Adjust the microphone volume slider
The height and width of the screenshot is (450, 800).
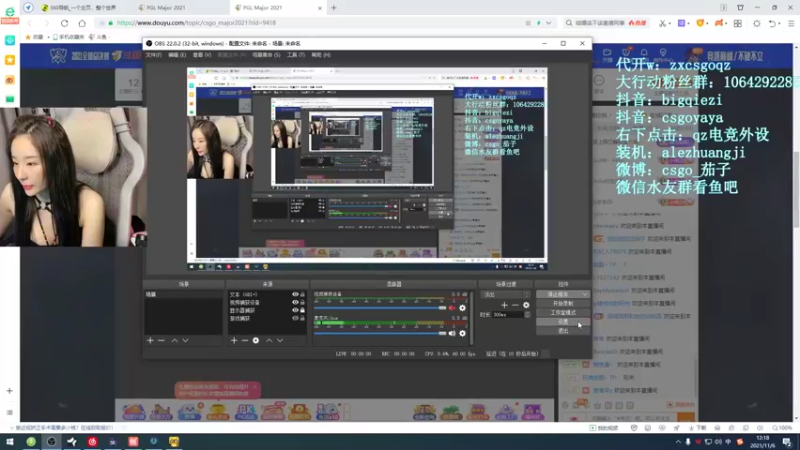(380, 333)
